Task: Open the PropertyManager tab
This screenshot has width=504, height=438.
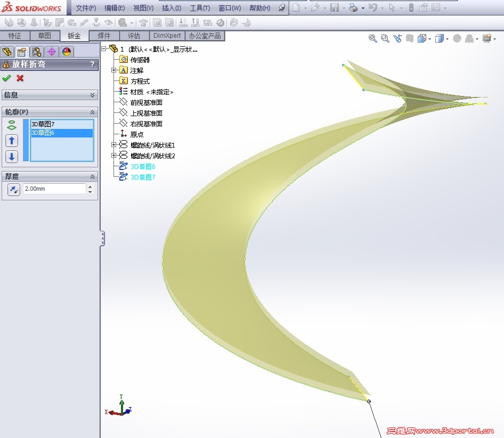Action: pyautogui.click(x=22, y=52)
